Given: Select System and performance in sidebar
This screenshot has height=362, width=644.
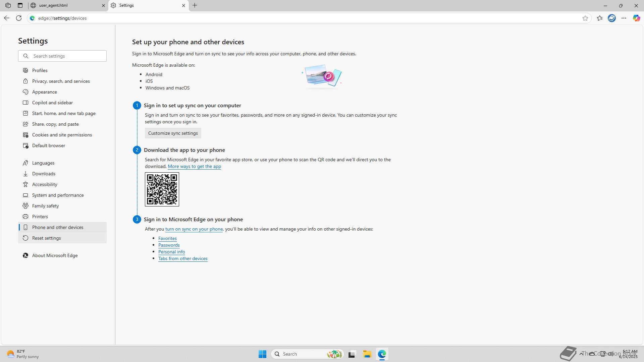Looking at the screenshot, I should tap(58, 195).
